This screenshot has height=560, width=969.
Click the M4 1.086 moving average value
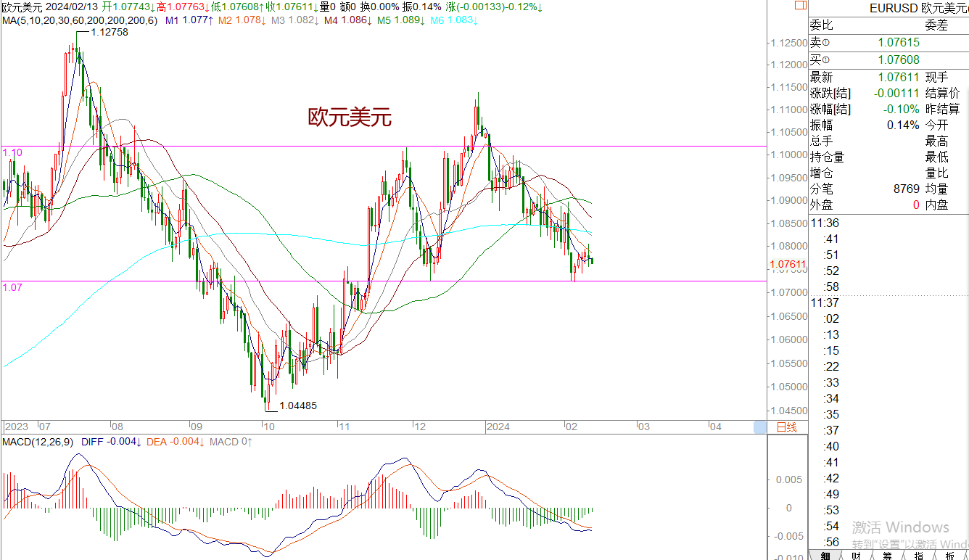(347, 20)
